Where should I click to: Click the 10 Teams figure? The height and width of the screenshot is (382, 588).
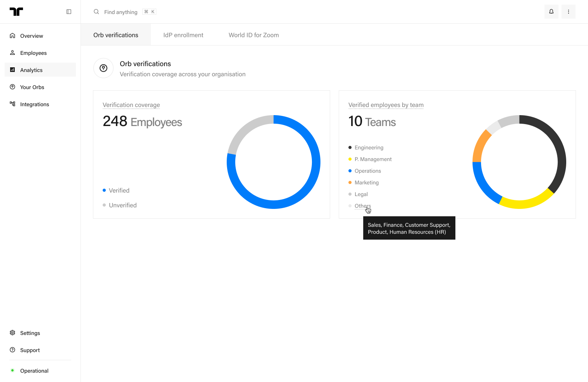click(372, 121)
